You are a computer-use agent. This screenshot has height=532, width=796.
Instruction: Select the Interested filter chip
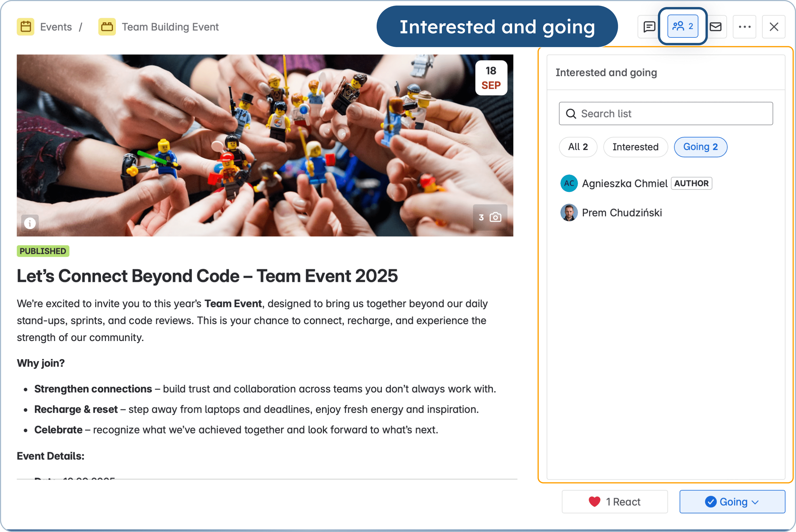click(635, 147)
